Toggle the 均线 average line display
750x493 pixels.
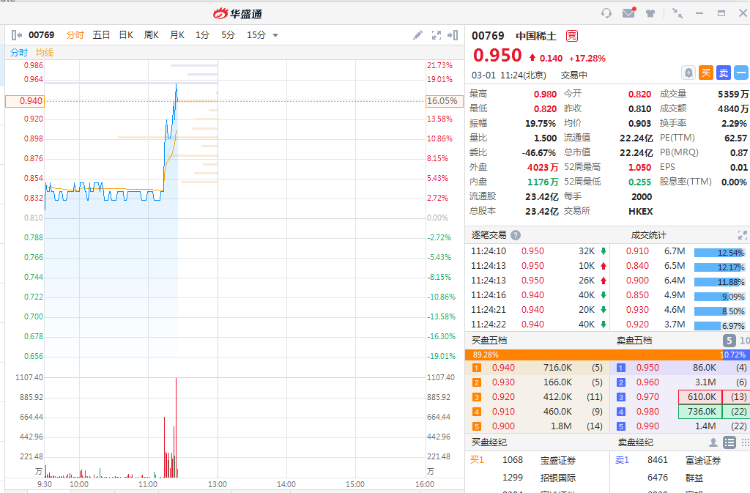[45, 52]
